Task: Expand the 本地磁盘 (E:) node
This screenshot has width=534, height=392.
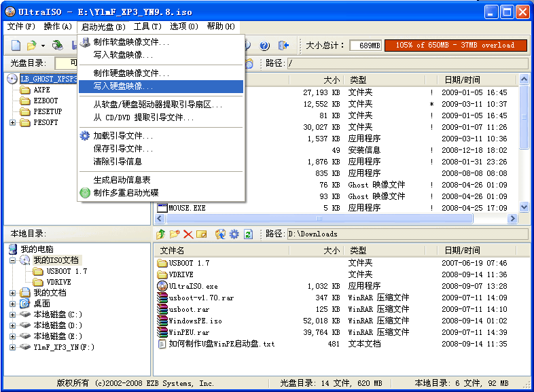Action: (x=13, y=336)
